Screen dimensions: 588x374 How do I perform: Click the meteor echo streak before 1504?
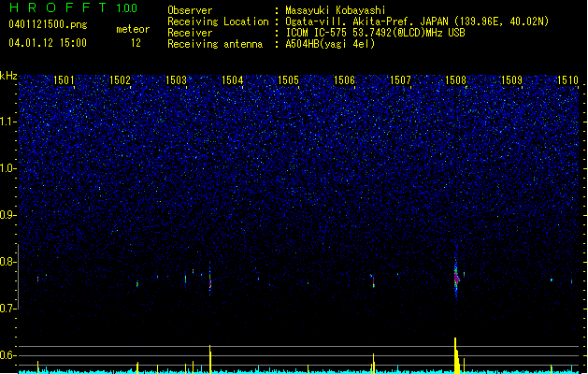(x=210, y=280)
